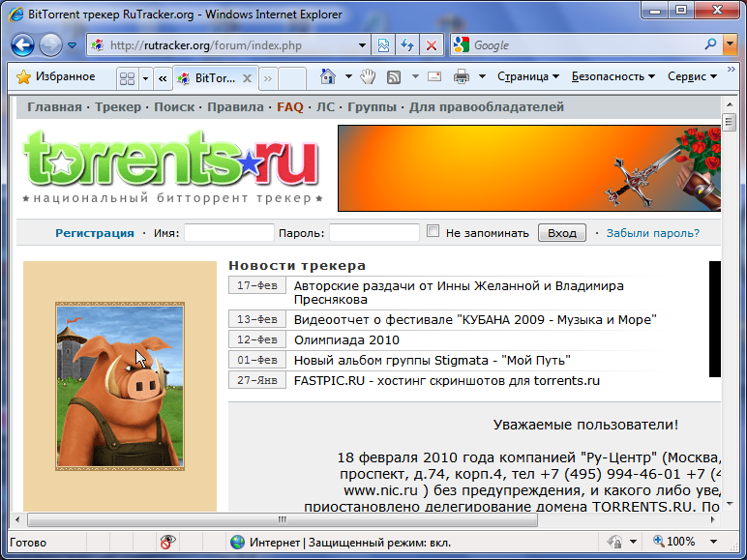Open the Страница menu
This screenshot has width=747, height=560.
point(528,76)
